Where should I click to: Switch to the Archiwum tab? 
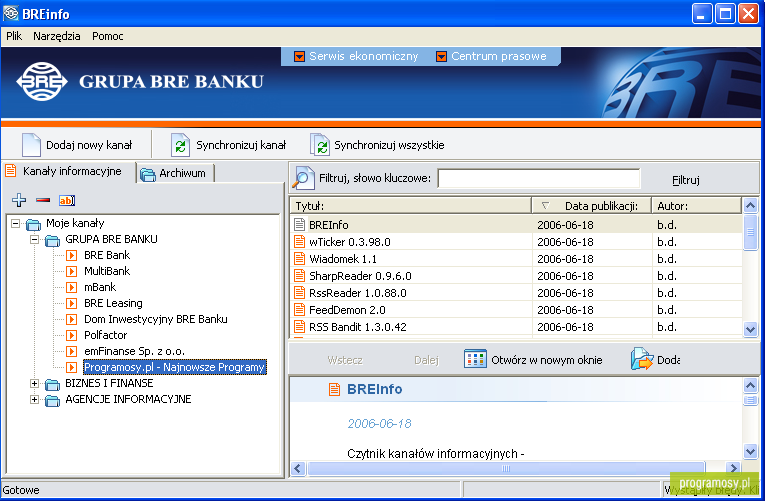[175, 173]
